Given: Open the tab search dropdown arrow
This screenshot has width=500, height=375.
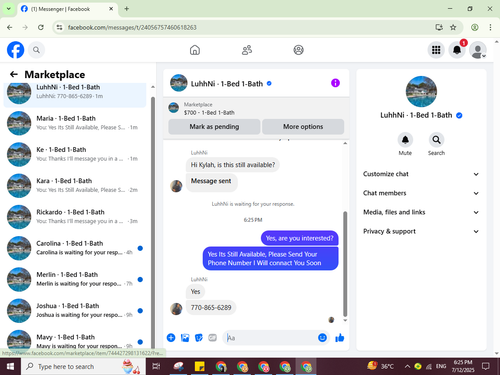Looking at the screenshot, I should (x=9, y=9).
